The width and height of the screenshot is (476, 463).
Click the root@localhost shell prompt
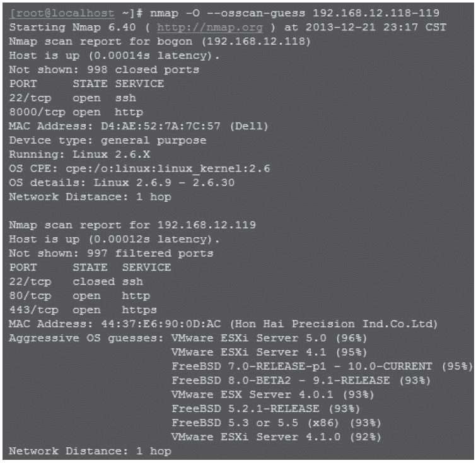(62, 14)
